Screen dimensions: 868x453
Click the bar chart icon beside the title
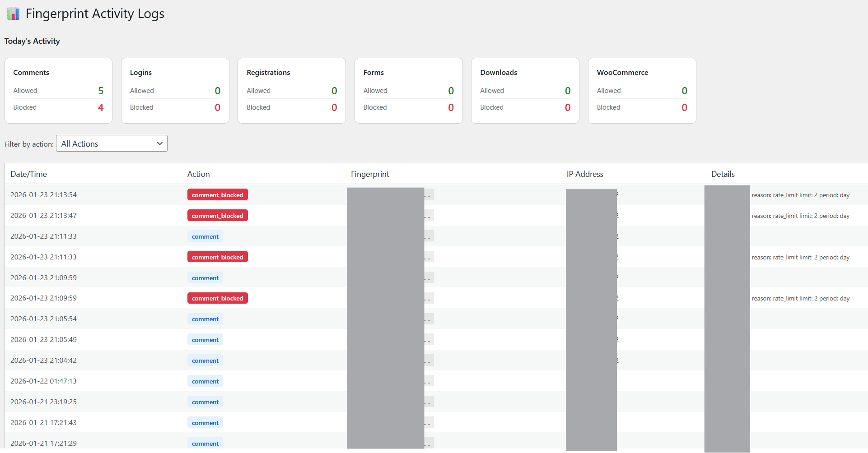pos(13,14)
